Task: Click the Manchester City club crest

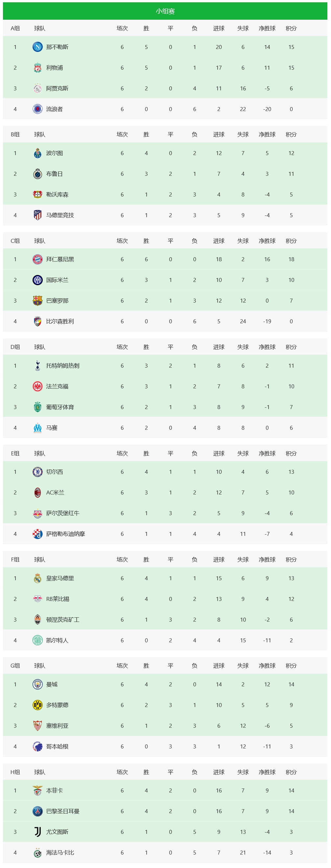Action: coord(37,684)
